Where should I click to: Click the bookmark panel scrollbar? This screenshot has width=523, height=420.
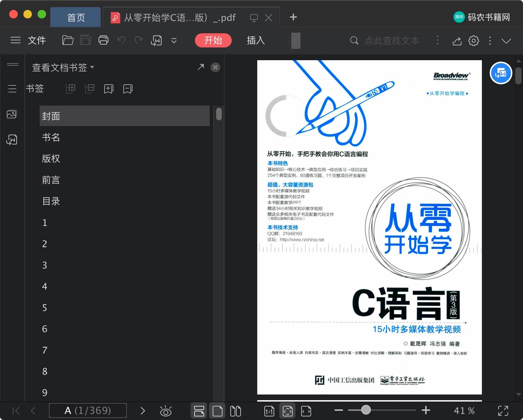219,114
